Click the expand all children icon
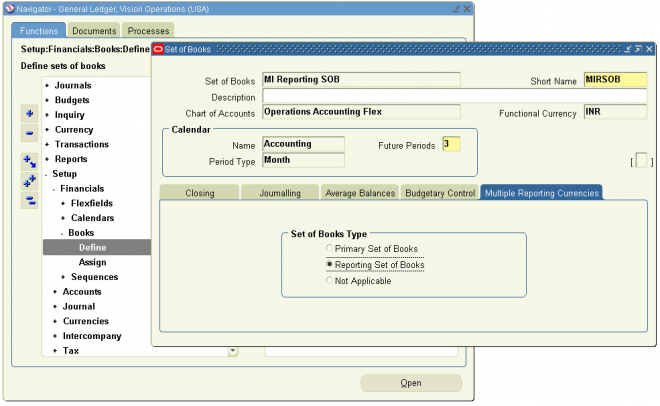The height and width of the screenshot is (406, 660). coord(29,162)
